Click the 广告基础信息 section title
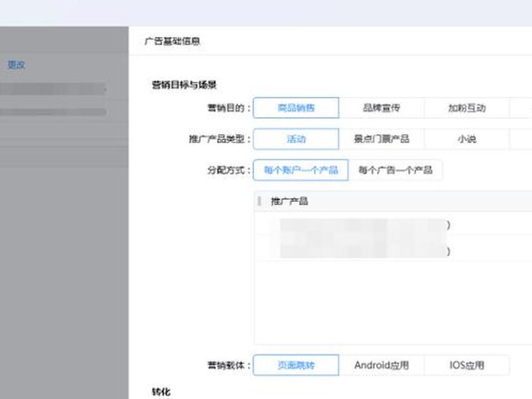The image size is (532, 399). pyautogui.click(x=172, y=41)
